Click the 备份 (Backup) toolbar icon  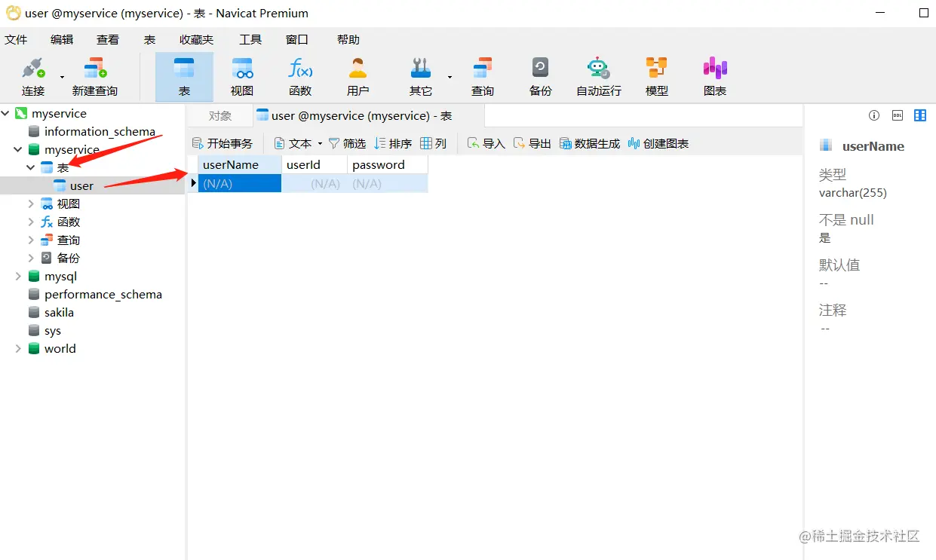pos(540,75)
